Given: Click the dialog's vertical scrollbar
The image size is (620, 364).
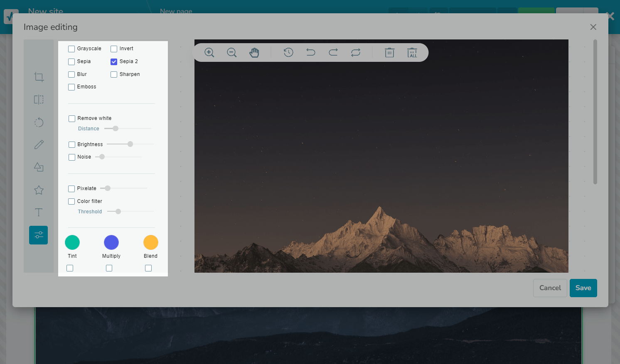Looking at the screenshot, I should click(595, 112).
